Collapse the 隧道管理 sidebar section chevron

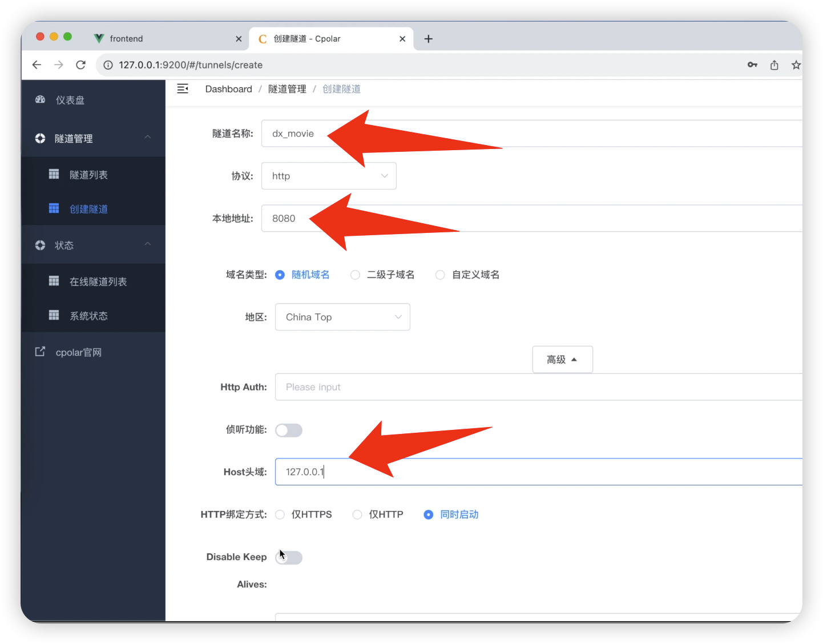pos(148,137)
